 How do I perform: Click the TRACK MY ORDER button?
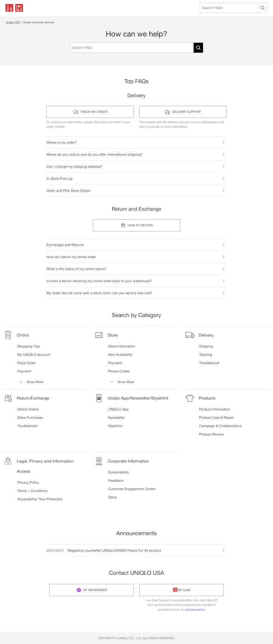90,112
